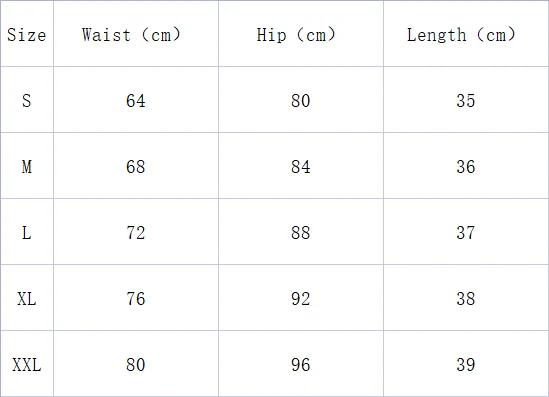Select hip value 88 in L row

tap(301, 233)
